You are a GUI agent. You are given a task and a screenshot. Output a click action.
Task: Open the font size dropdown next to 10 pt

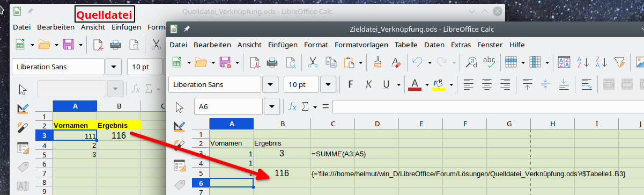coord(328,84)
